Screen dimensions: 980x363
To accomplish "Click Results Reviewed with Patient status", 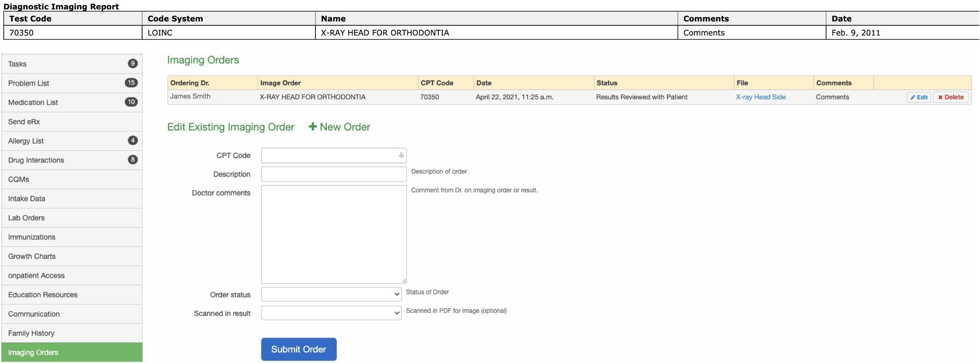I will (x=641, y=97).
